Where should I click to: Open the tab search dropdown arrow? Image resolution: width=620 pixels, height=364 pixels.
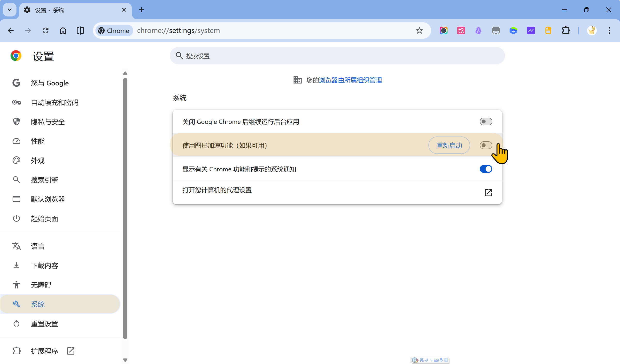click(10, 10)
